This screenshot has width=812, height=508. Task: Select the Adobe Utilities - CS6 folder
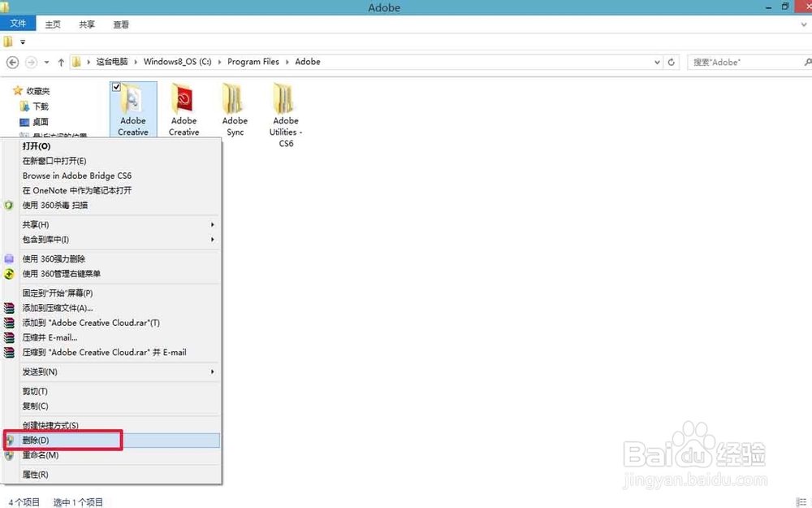click(x=286, y=115)
